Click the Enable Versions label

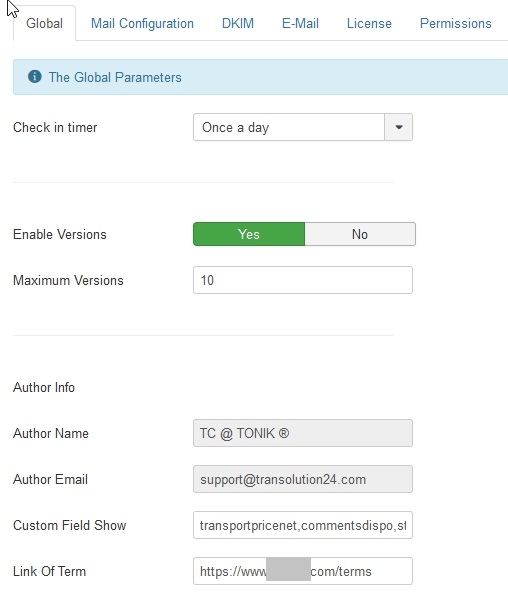pos(60,234)
